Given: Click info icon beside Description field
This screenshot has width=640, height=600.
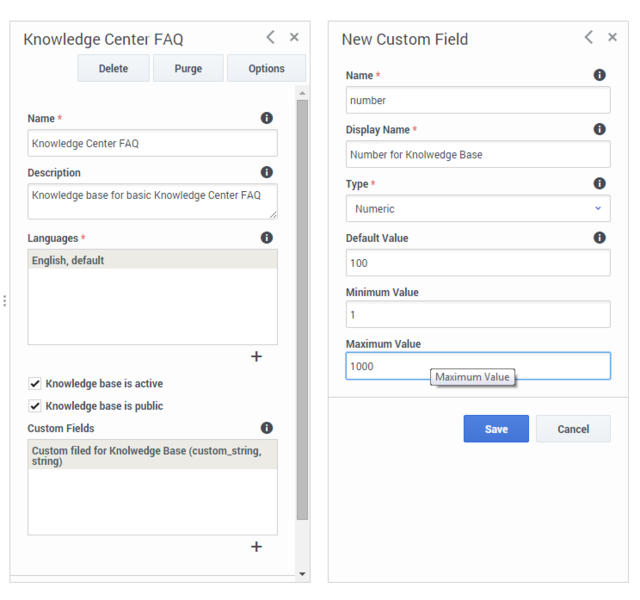Looking at the screenshot, I should [x=267, y=172].
